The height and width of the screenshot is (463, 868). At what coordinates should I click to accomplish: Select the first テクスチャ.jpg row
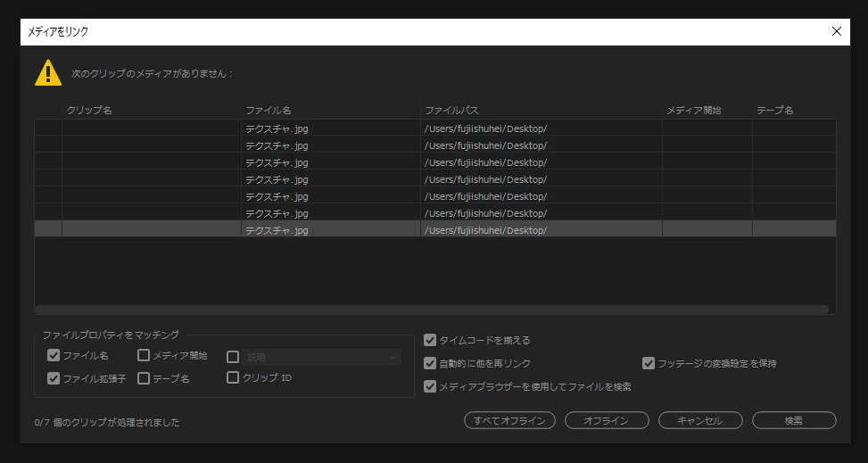(435, 128)
